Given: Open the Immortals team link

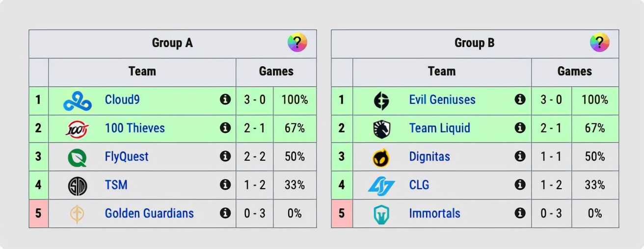Looking at the screenshot, I should tap(435, 214).
